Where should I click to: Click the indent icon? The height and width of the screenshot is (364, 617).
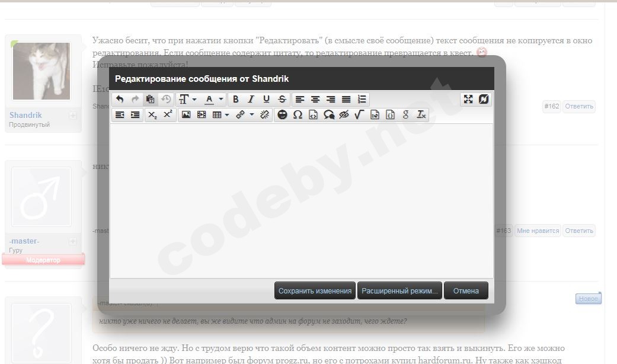pyautogui.click(x=135, y=114)
